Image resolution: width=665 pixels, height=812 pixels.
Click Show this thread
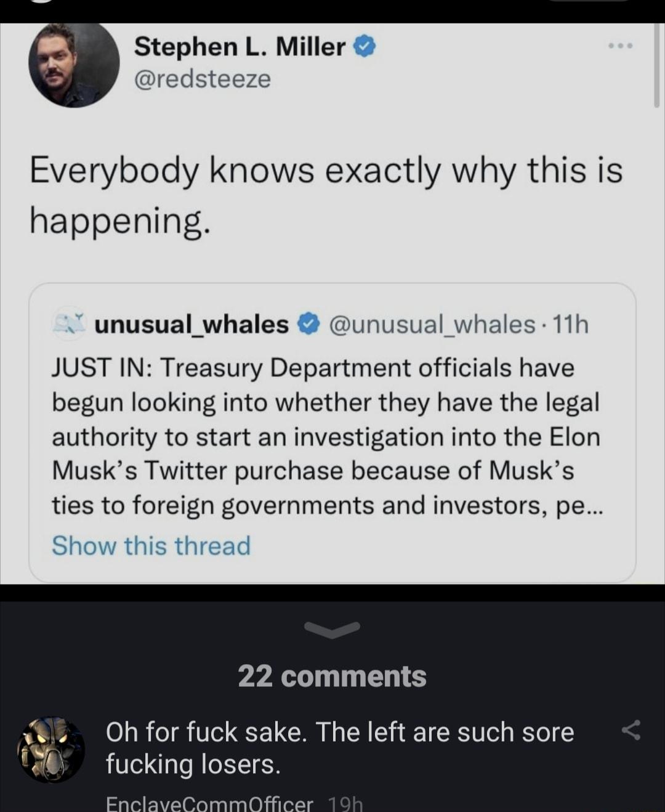151,545
